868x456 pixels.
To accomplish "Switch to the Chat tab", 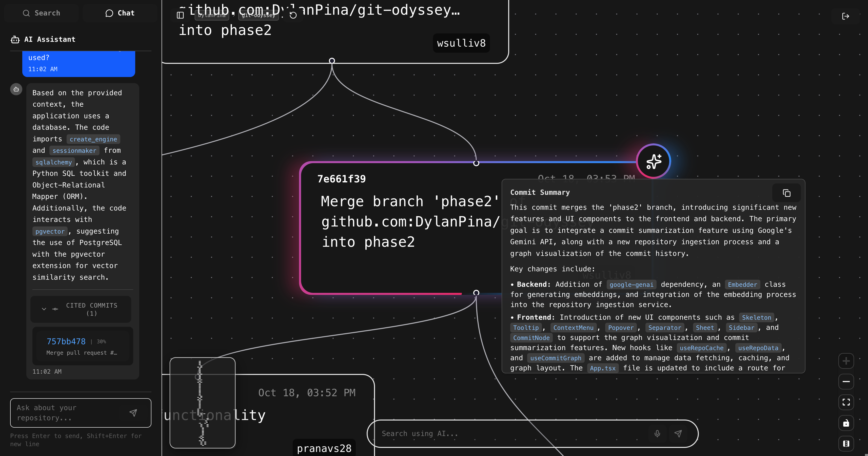I will point(120,13).
